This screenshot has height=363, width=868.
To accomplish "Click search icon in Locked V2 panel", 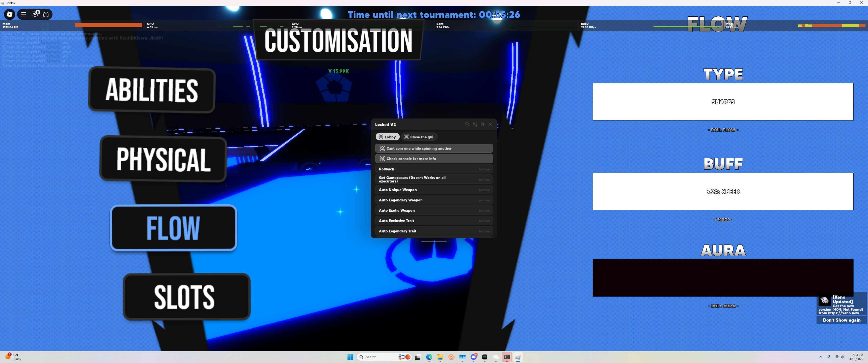I will [467, 124].
